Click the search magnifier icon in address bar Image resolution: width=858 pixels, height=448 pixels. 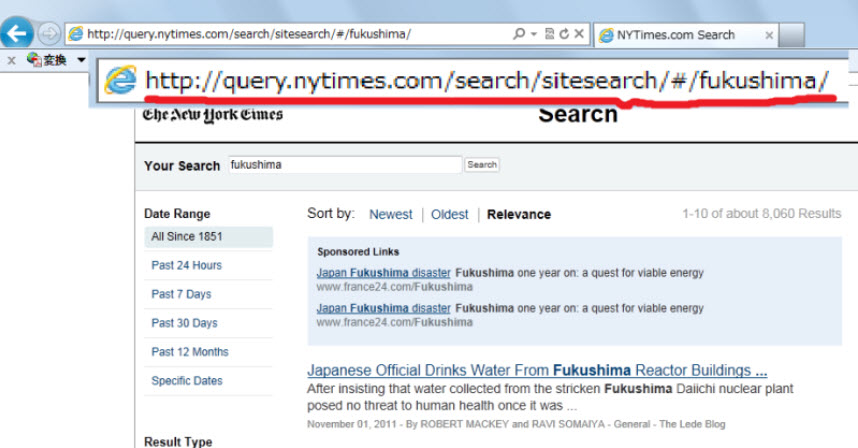tap(519, 34)
